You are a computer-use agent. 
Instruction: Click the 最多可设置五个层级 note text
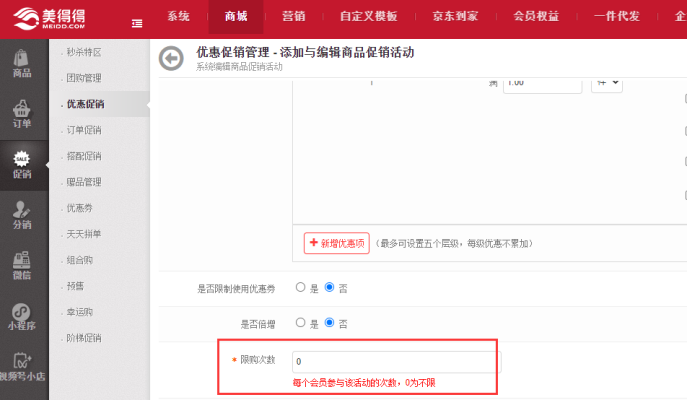(x=454, y=243)
